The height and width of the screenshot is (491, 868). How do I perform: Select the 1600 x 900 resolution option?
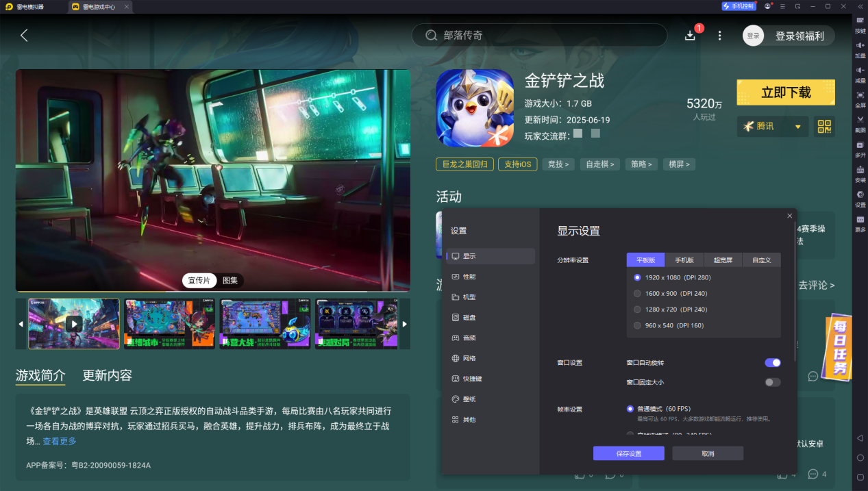(x=637, y=294)
